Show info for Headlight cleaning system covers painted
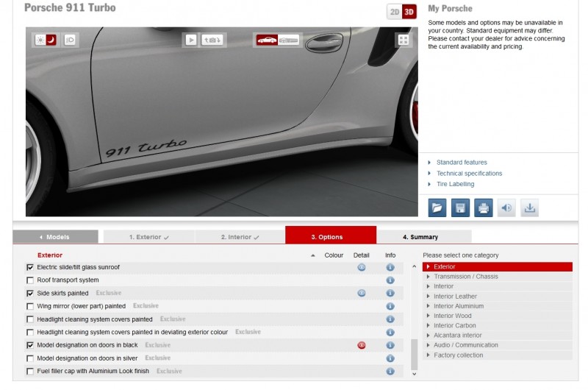Screen dimensions: 588x390 (x=390, y=319)
